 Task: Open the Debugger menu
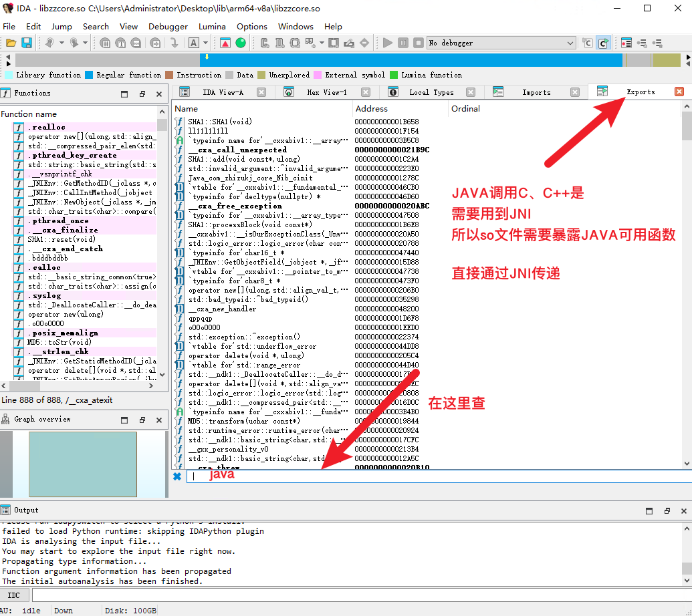click(x=168, y=27)
